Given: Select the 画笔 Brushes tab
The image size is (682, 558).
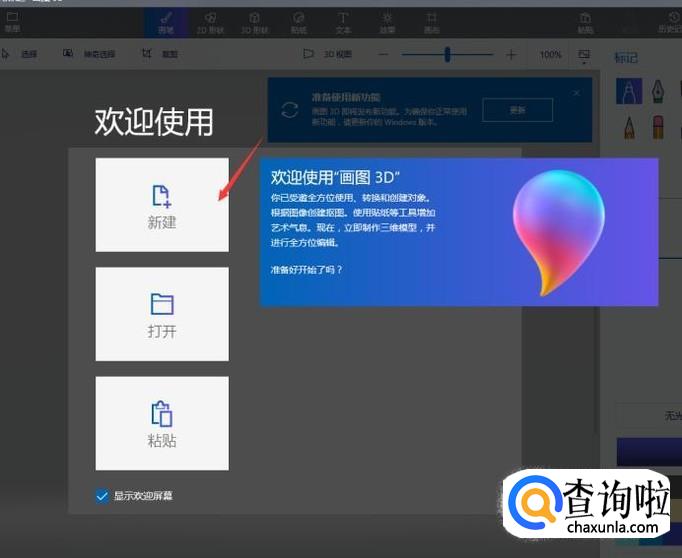Looking at the screenshot, I should coord(166,23).
